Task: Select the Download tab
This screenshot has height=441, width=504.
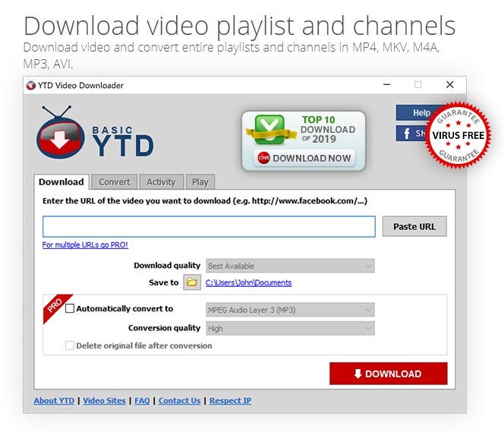Action: (x=61, y=182)
